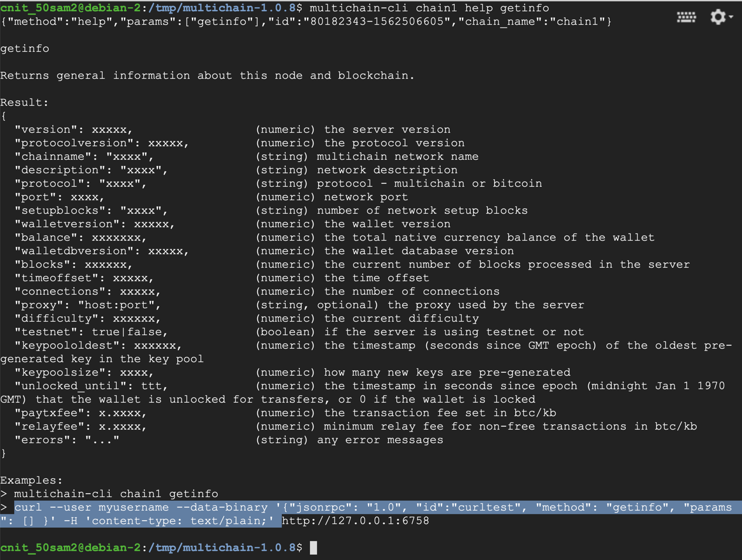Click the "Returns general information" description line
742x560 pixels.
[207, 75]
